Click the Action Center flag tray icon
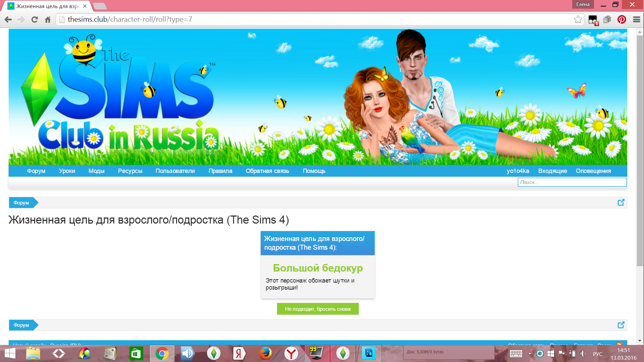 point(561,354)
